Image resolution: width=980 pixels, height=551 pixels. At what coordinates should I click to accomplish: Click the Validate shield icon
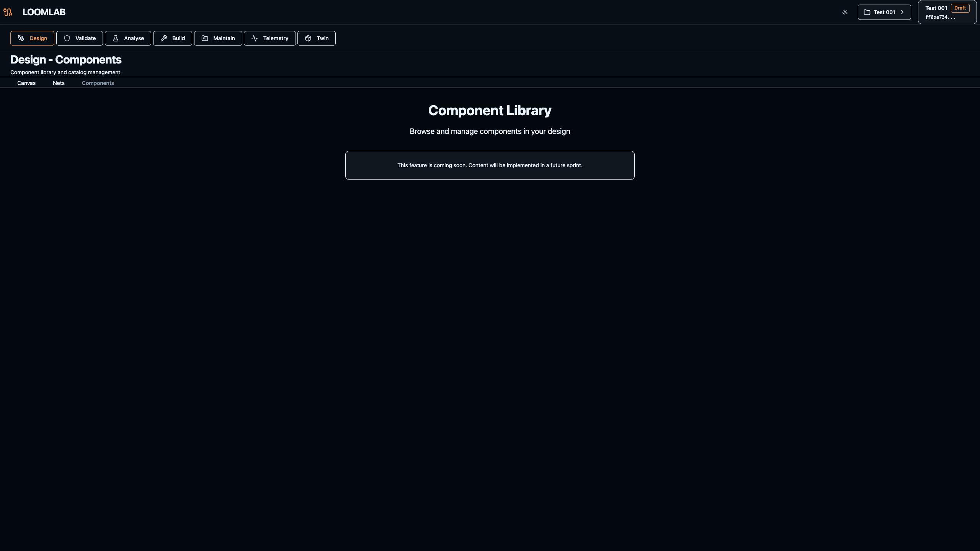[67, 38]
